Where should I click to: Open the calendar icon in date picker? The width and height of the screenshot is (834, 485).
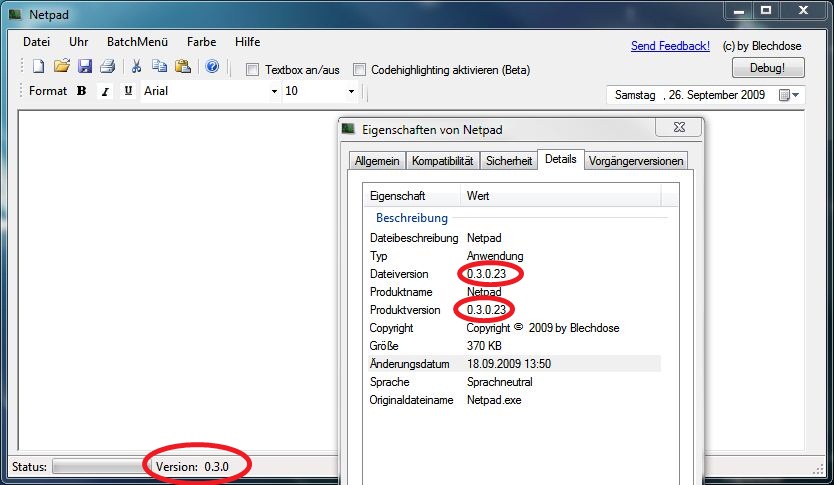pos(783,95)
